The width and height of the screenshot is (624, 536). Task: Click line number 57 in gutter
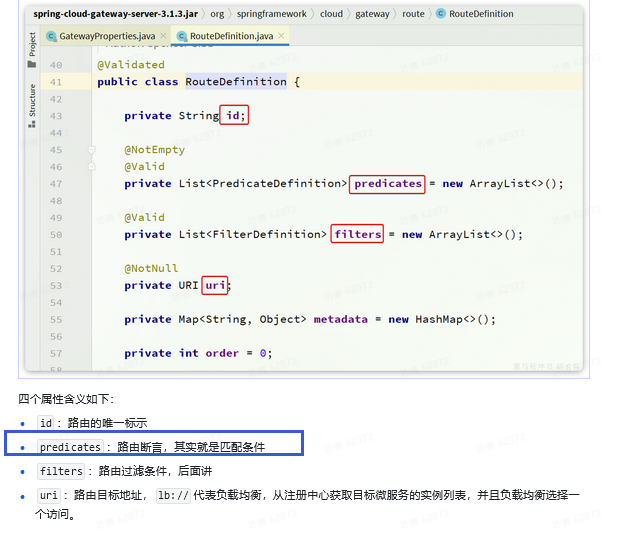point(56,353)
